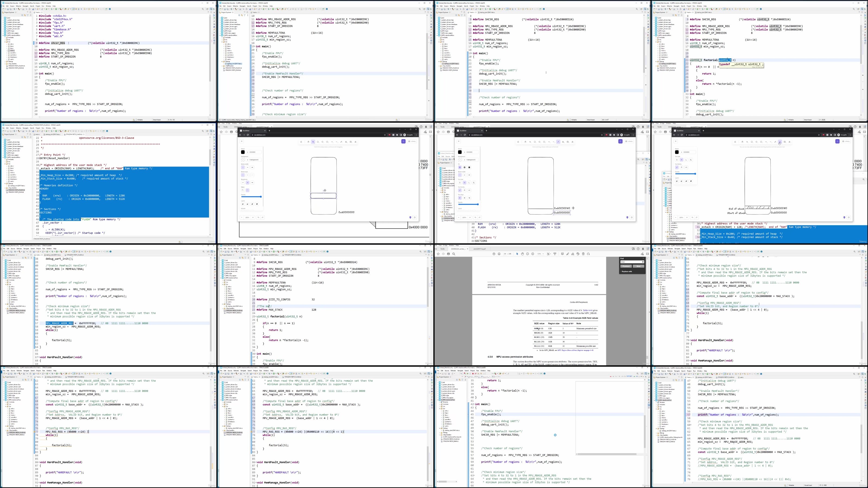The width and height of the screenshot is (868, 488).
Task: Choose architect sloppiness in selected-rectangle Excalidraw panel
Action: (x=243, y=182)
